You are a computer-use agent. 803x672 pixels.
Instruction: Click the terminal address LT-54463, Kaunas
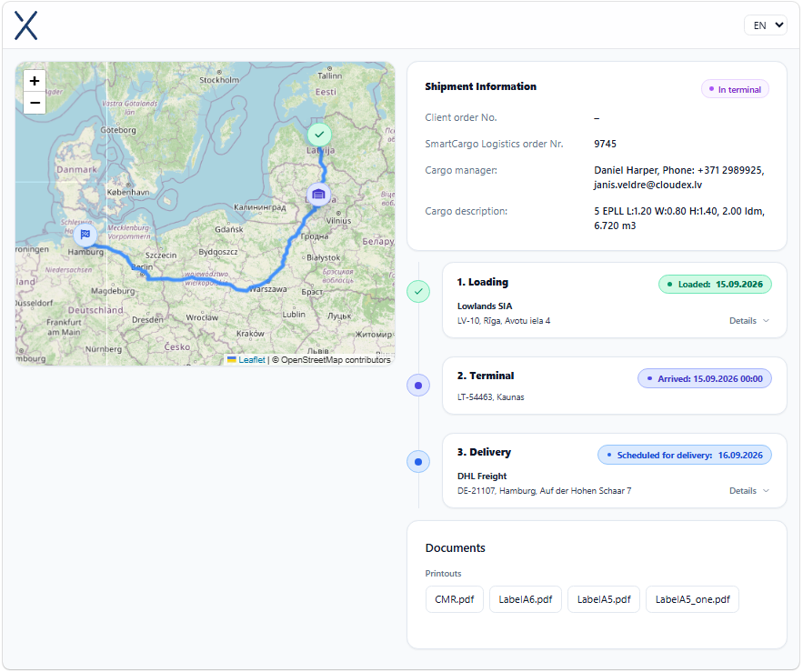(x=490, y=397)
